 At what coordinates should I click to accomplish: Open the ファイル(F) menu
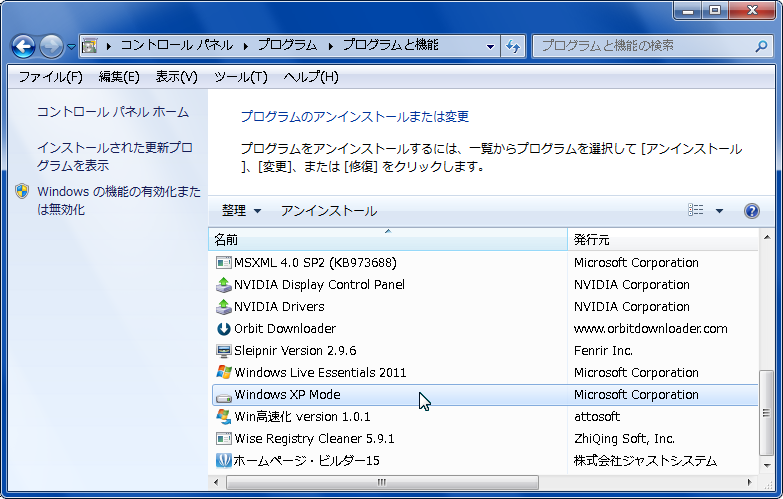(50, 77)
